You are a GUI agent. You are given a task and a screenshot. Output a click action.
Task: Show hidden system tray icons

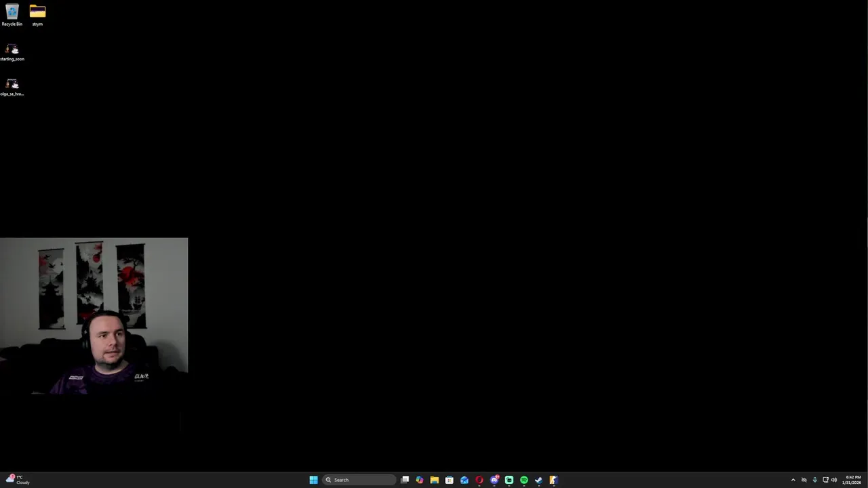click(x=793, y=480)
